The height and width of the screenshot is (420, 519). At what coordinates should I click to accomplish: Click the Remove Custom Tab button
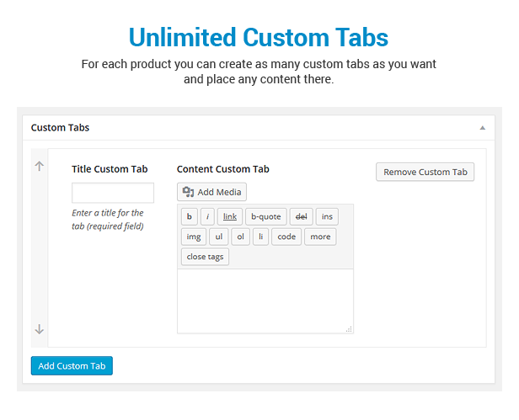tap(425, 172)
